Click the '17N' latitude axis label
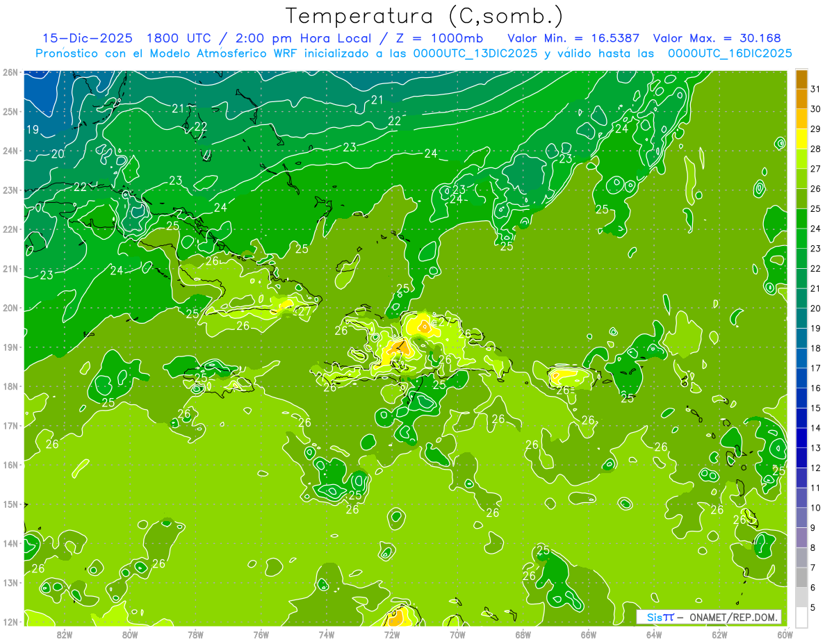This screenshot has width=834, height=644. [x=10, y=426]
